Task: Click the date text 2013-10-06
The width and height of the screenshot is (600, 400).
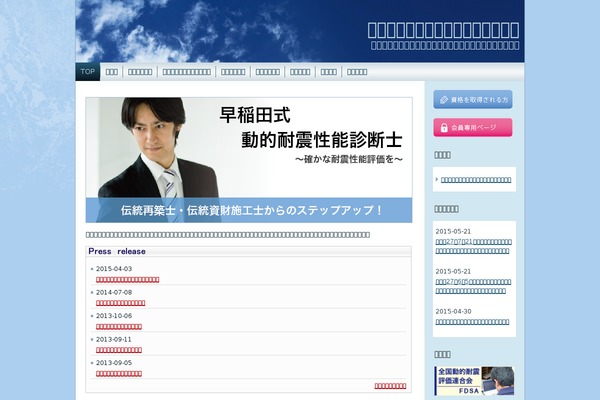Action: click(x=114, y=316)
